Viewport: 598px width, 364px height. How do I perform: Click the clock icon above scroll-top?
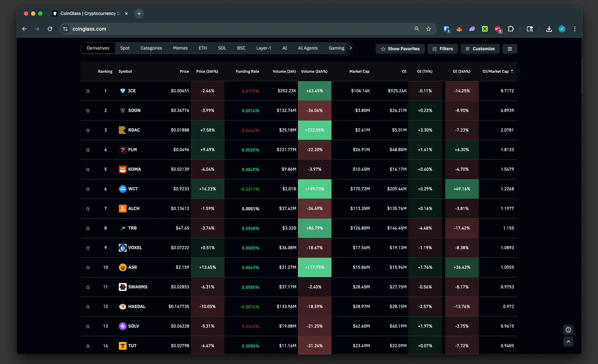[568, 330]
